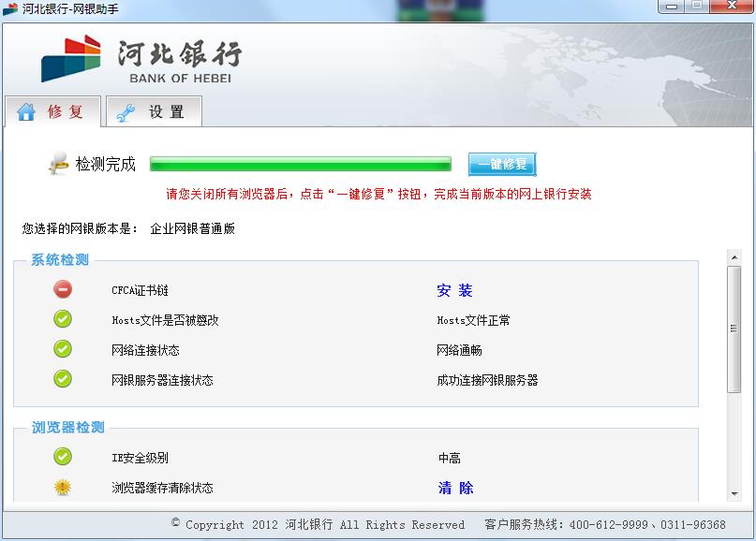Click the 网银服务器连接状态 label

(x=162, y=380)
